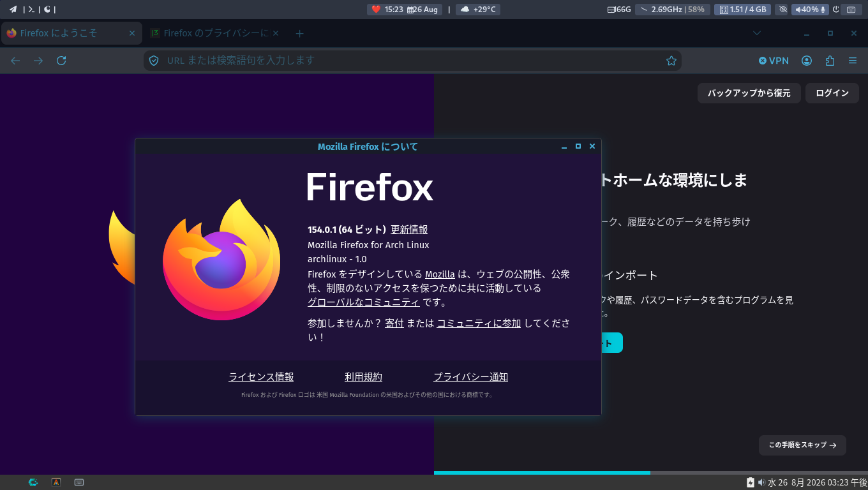
Task: Open the '更新情報' release notes link
Action: click(409, 230)
